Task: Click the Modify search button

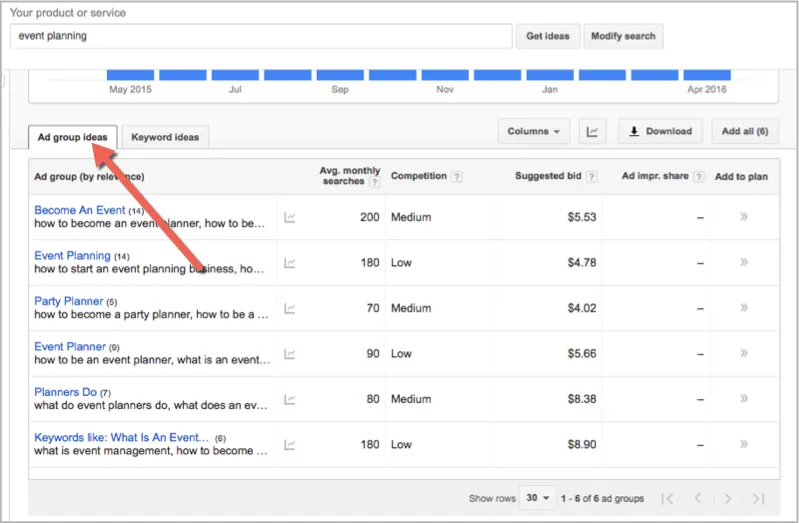Action: [623, 36]
